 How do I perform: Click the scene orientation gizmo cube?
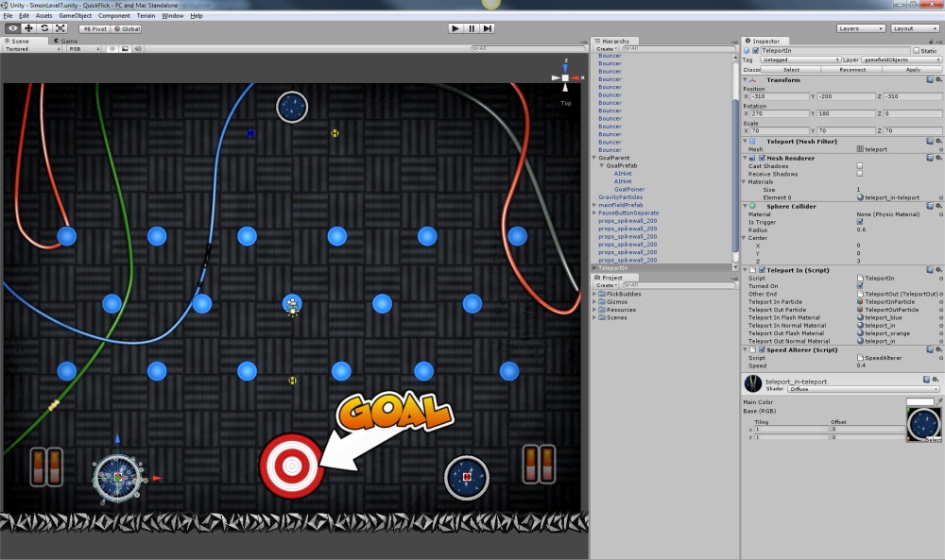(x=565, y=78)
